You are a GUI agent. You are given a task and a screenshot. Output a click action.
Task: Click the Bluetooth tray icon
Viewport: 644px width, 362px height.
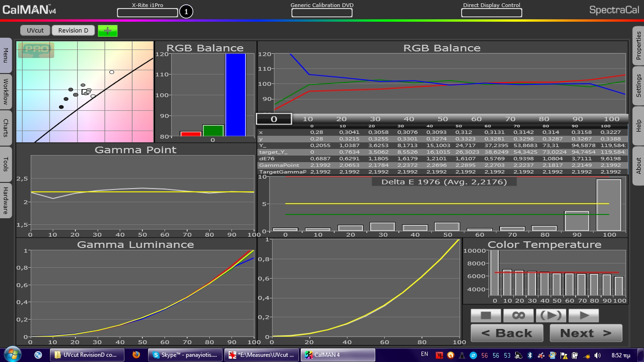click(529, 355)
